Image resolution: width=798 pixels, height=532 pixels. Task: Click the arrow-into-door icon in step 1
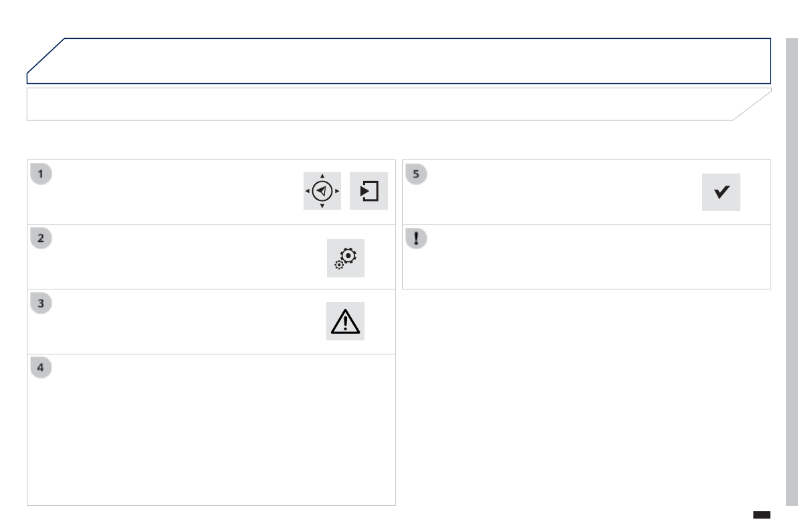(x=369, y=191)
